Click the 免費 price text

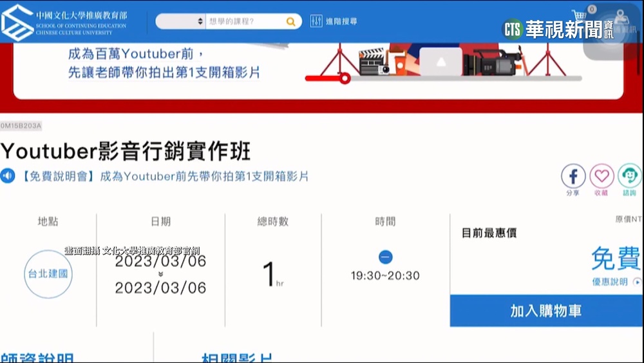(616, 259)
